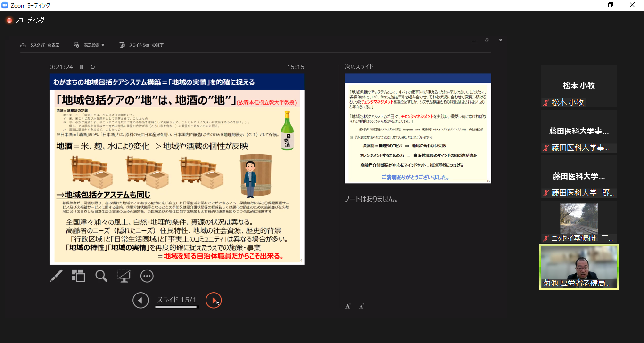Viewport: 644px width, 343px height.
Task: Decrease the notes text size
Action: [362, 306]
